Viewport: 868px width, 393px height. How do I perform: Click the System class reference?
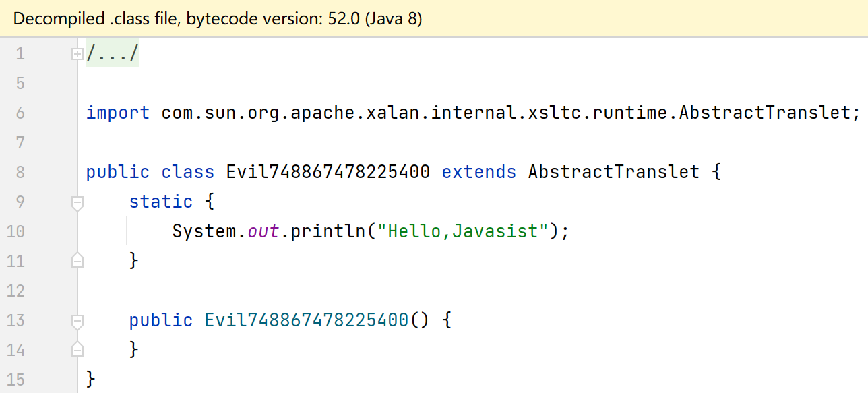204,231
